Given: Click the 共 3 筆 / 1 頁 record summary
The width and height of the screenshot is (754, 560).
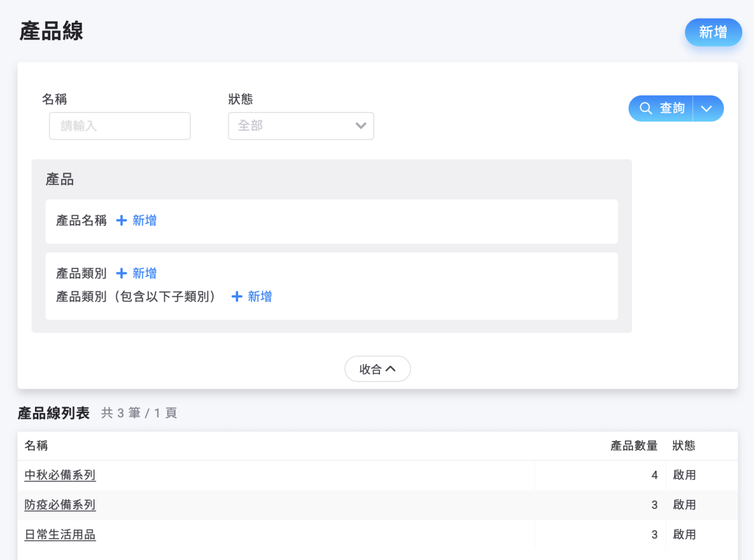Looking at the screenshot, I should point(139,414).
